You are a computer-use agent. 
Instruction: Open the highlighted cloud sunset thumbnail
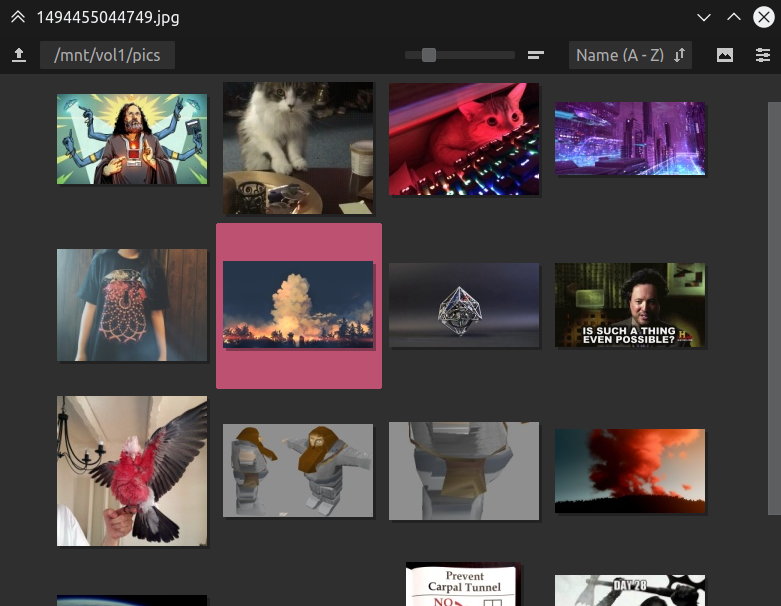pos(298,304)
